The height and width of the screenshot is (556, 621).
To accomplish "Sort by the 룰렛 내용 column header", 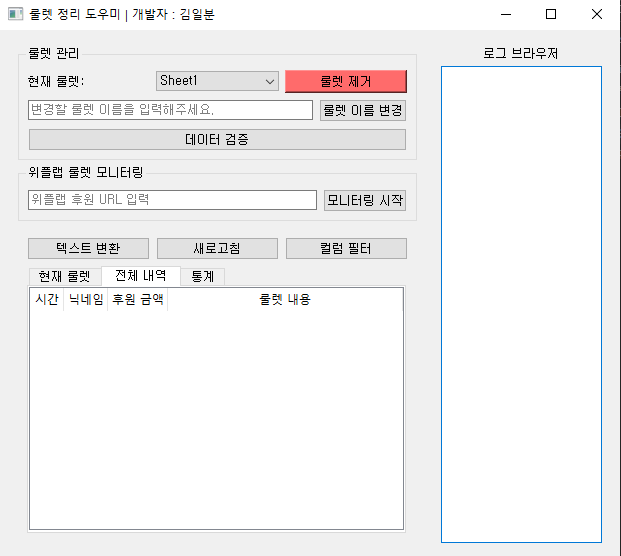I will click(x=285, y=299).
